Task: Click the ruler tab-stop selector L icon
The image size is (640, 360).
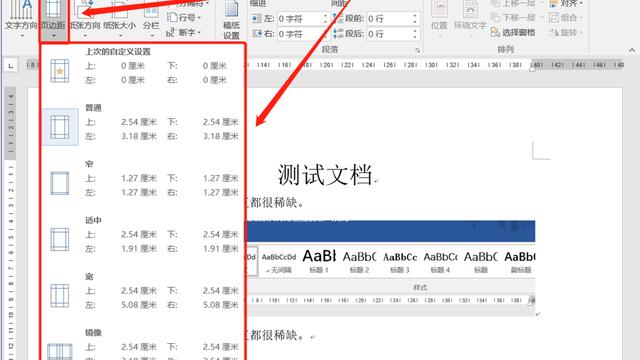Action: pyautogui.click(x=11, y=65)
